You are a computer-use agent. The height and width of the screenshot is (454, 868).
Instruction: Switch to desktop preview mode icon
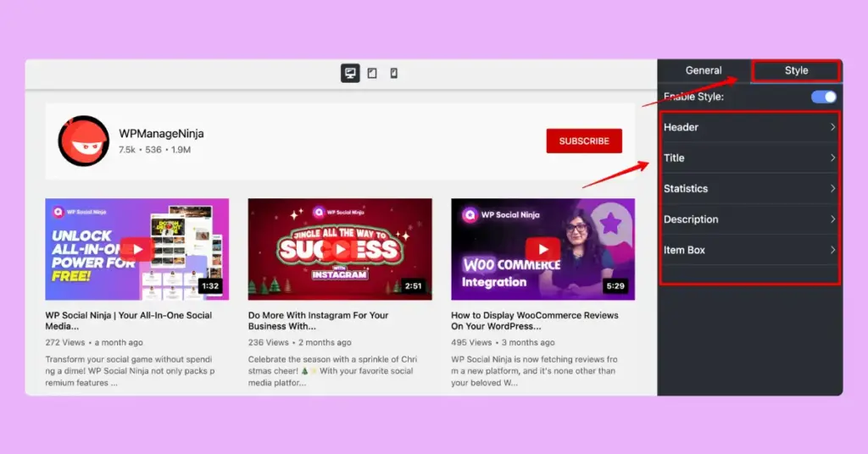click(350, 73)
